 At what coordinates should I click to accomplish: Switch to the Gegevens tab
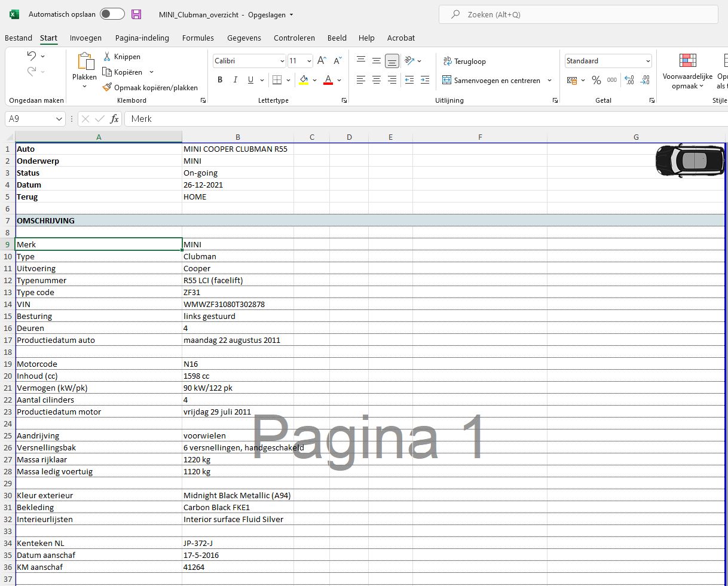click(x=244, y=38)
